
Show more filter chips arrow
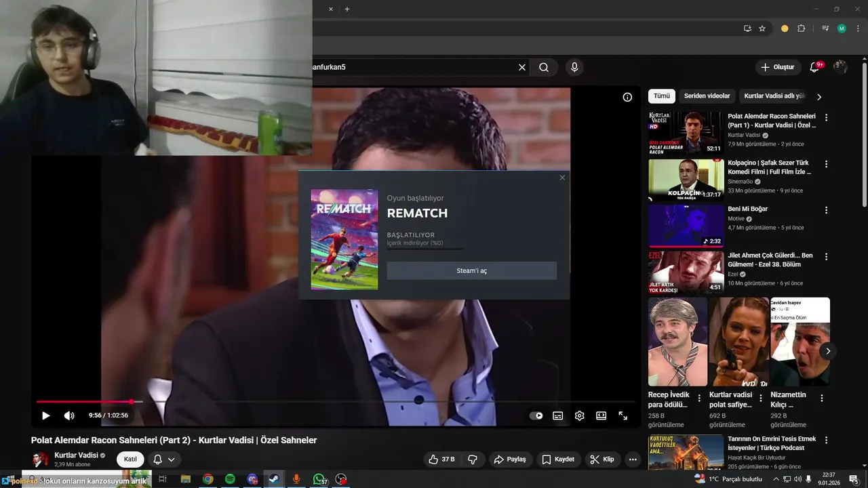(819, 97)
